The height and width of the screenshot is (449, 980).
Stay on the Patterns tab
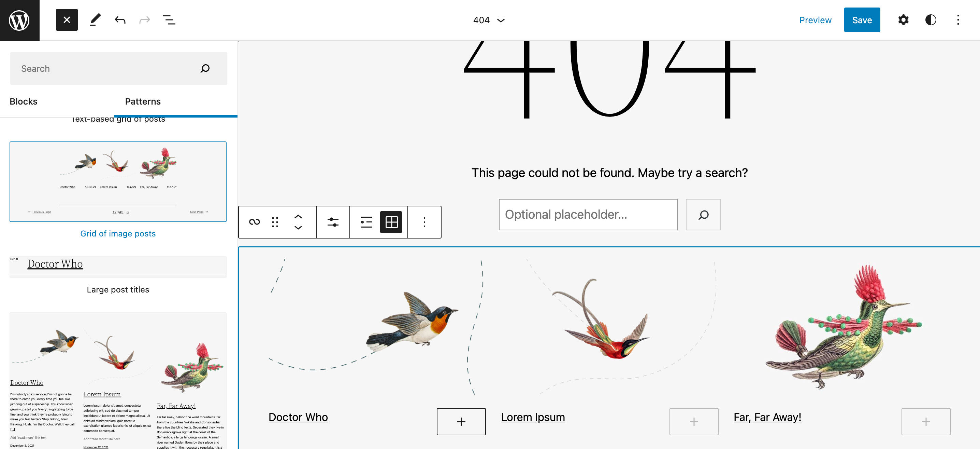coord(143,101)
